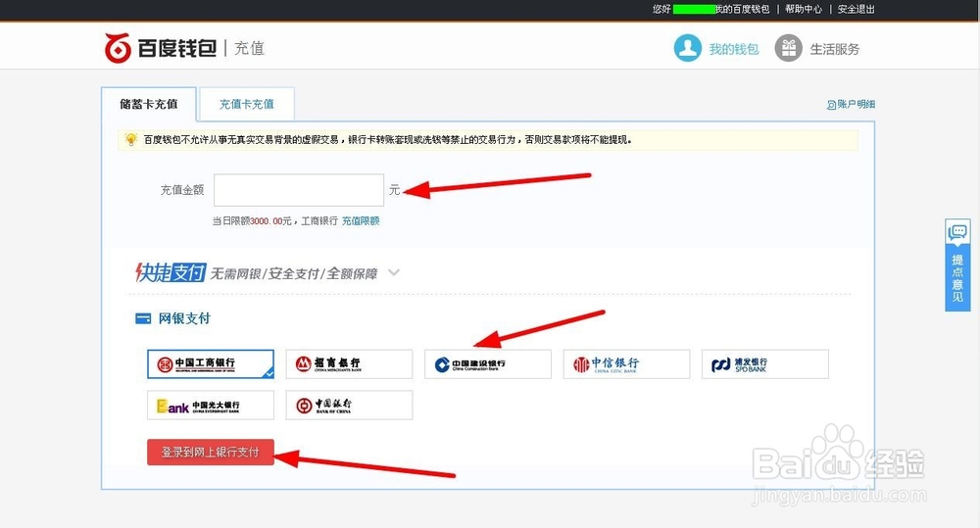Viewport: 980px width, 528px height.
Task: Click the 充值金额 input field
Action: coord(299,190)
